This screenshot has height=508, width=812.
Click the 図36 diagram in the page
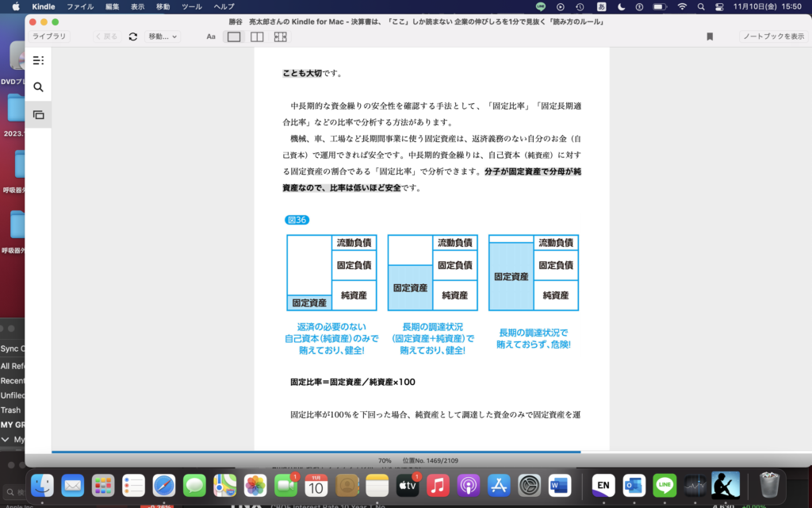pyautogui.click(x=432, y=272)
